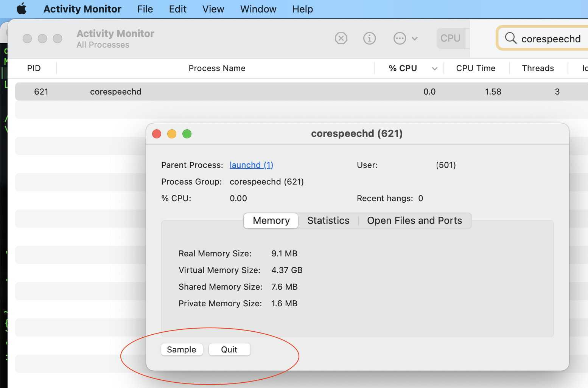The image size is (588, 388).
Task: Open the File menu
Action: (x=145, y=9)
